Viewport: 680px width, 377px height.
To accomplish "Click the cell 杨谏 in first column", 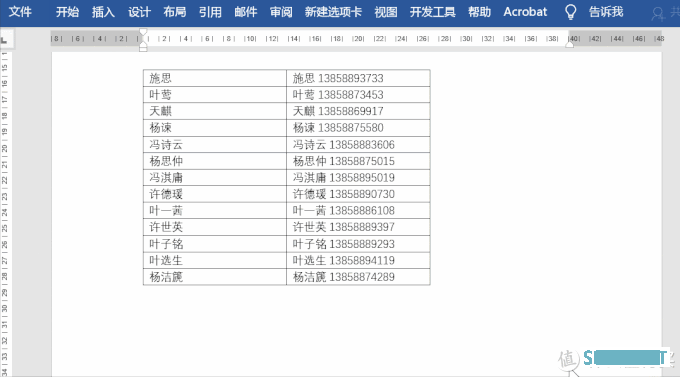I will pyautogui.click(x=215, y=128).
